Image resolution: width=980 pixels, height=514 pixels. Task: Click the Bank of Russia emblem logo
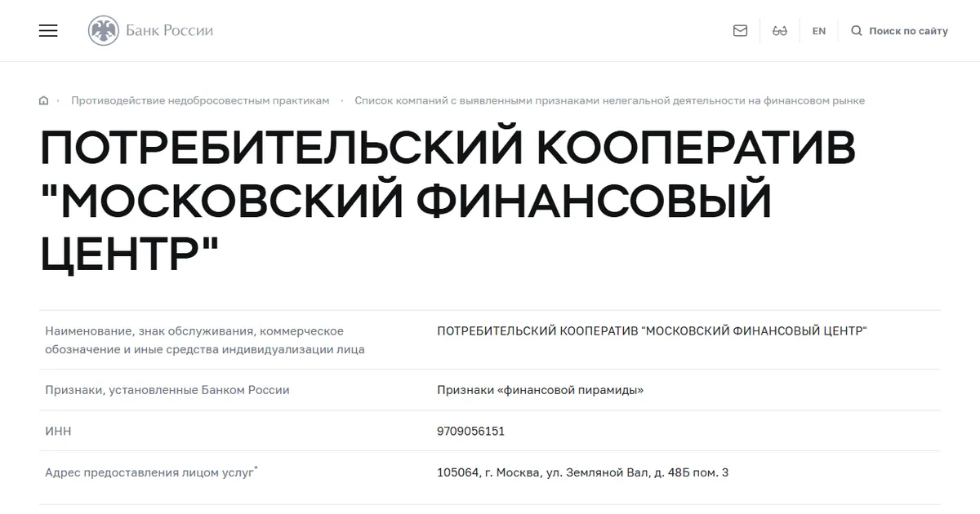coord(103,31)
